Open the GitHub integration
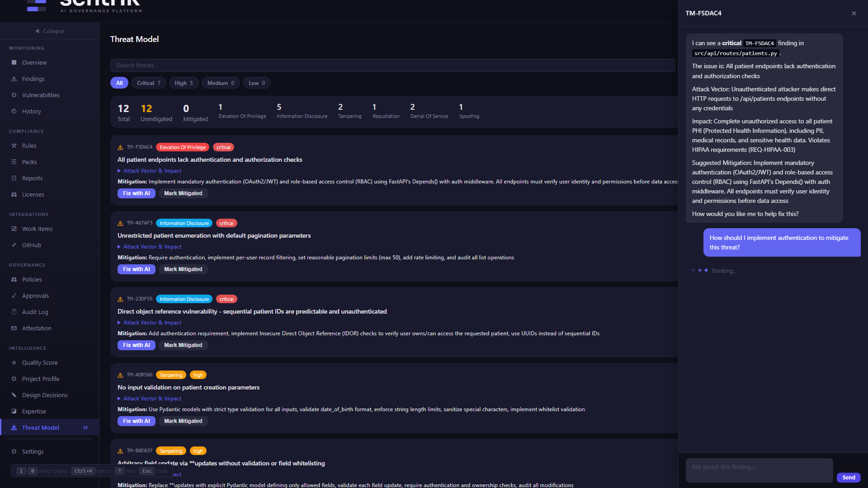 coord(32,245)
